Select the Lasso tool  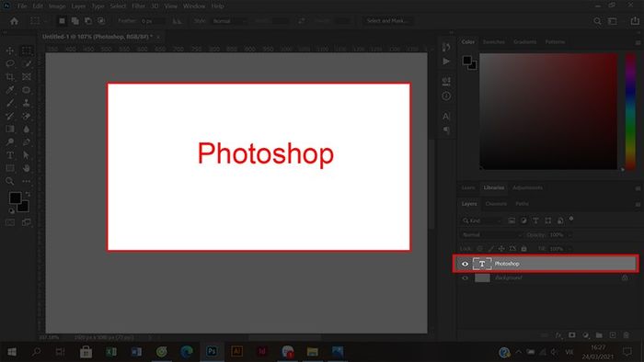coord(10,63)
